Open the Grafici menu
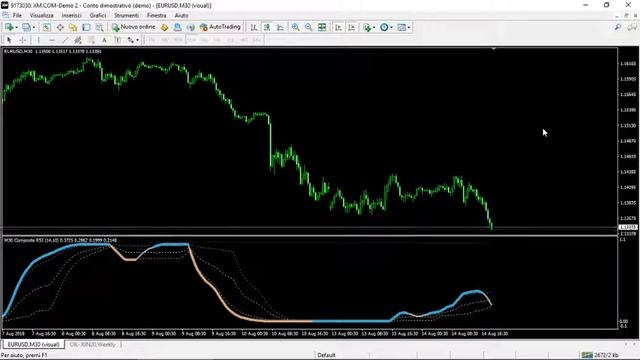640x360 pixels. click(x=98, y=15)
